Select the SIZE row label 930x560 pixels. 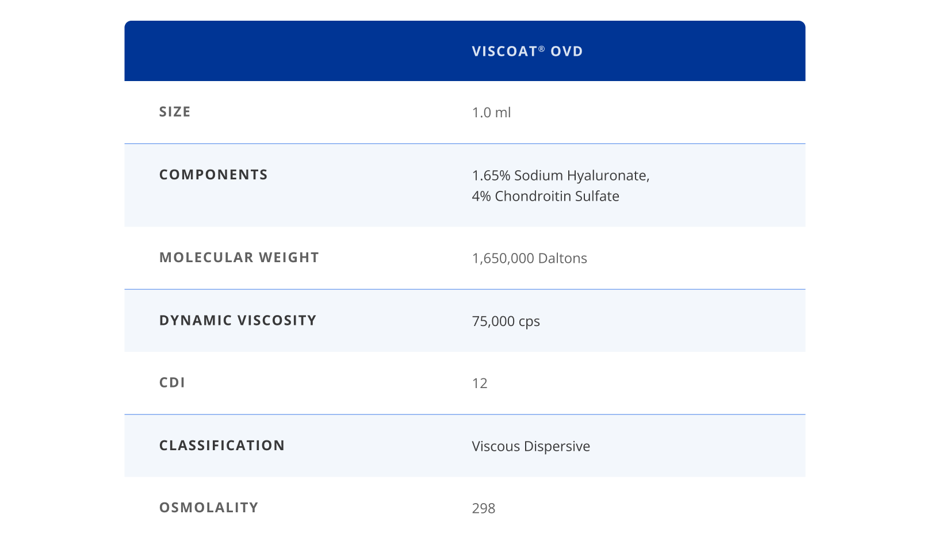[175, 112]
